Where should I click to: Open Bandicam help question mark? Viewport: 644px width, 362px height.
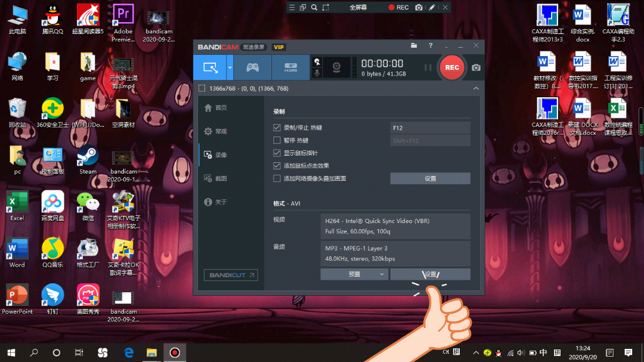pyautogui.click(x=431, y=45)
